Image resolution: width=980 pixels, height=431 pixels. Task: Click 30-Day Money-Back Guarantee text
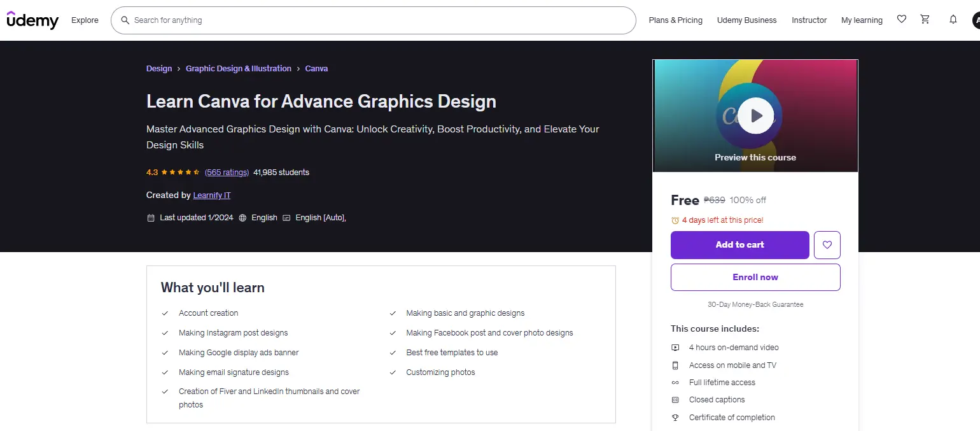point(755,305)
